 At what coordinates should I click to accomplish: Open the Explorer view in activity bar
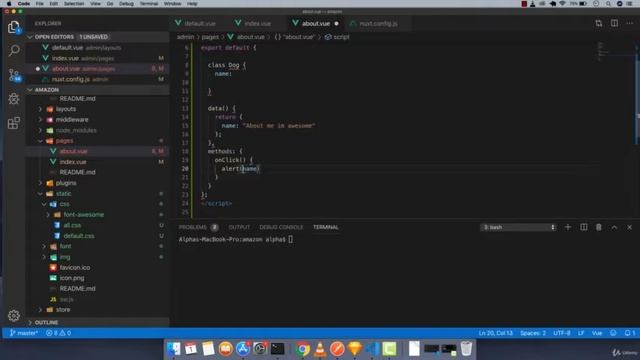point(14,27)
